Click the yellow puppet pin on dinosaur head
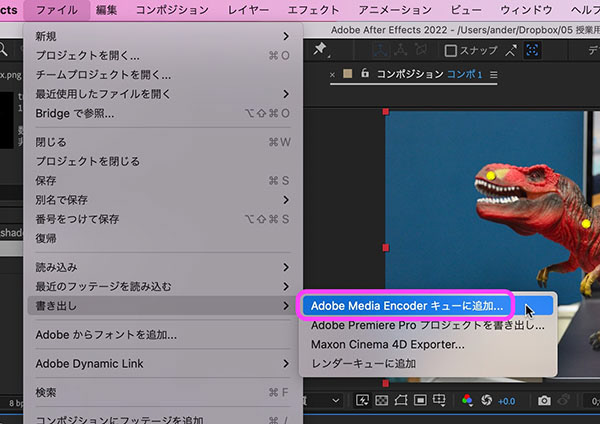 491,176
